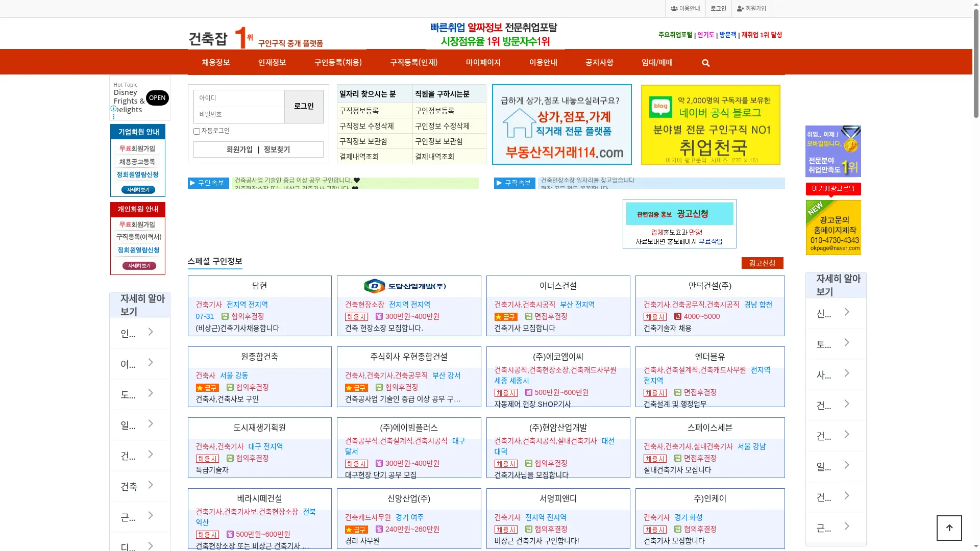The image size is (980, 551).
Task: Expand the 토... item in right sidebar
Action: [836, 343]
